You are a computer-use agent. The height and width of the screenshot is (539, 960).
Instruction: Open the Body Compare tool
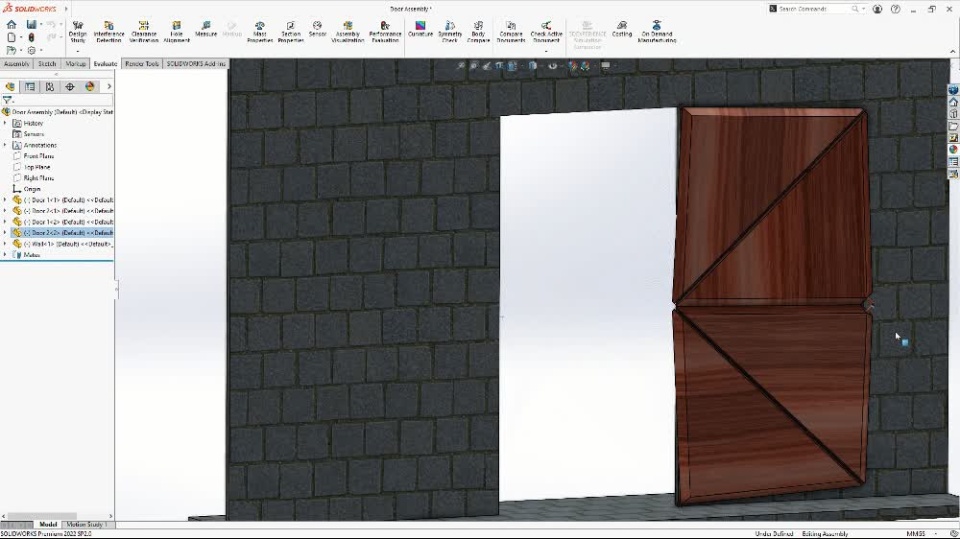pyautogui.click(x=478, y=31)
